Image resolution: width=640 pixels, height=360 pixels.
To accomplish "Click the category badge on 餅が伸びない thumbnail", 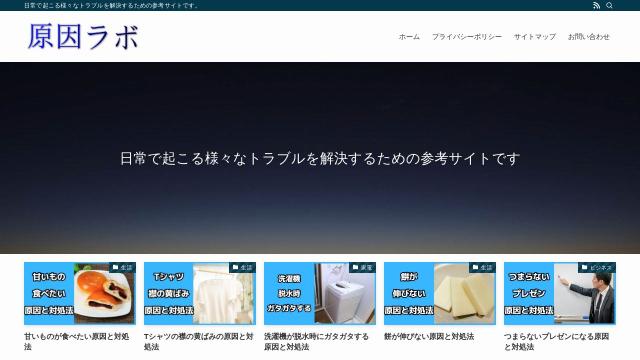I will click(x=482, y=268).
